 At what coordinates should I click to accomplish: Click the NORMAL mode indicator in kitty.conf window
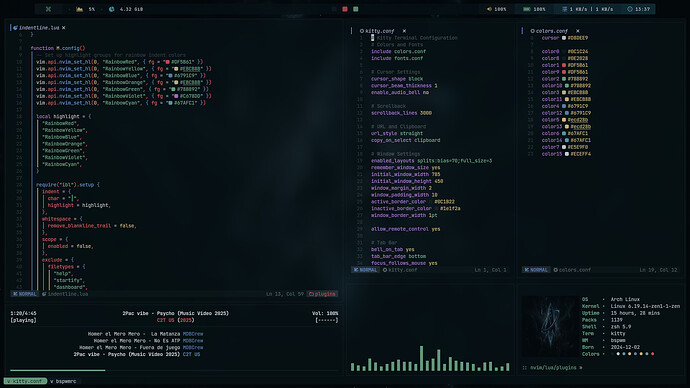point(365,270)
